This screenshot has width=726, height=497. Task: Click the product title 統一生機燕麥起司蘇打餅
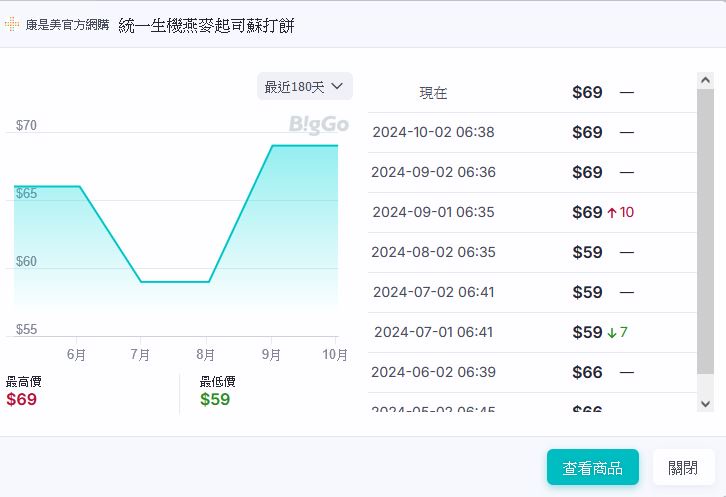(x=207, y=23)
